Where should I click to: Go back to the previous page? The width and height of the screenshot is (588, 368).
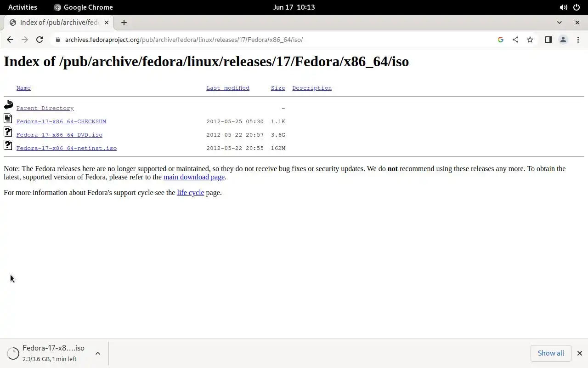point(10,40)
